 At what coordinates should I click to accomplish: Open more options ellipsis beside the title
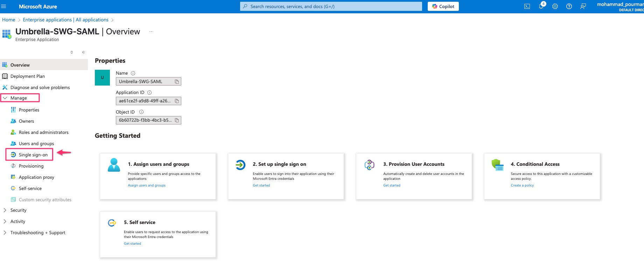(151, 32)
